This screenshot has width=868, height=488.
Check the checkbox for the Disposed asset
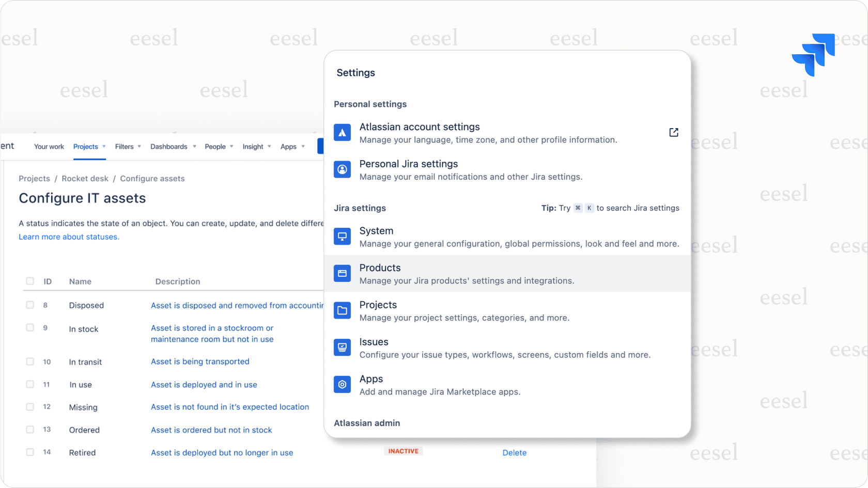tap(30, 305)
